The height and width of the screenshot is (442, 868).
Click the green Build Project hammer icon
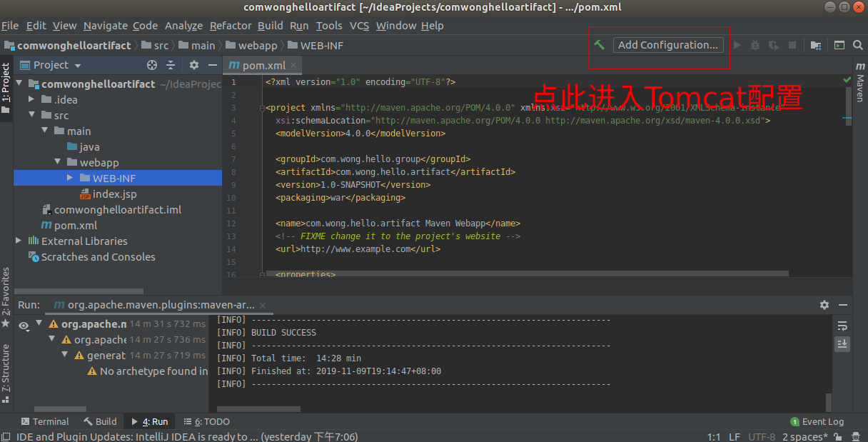pyautogui.click(x=600, y=44)
